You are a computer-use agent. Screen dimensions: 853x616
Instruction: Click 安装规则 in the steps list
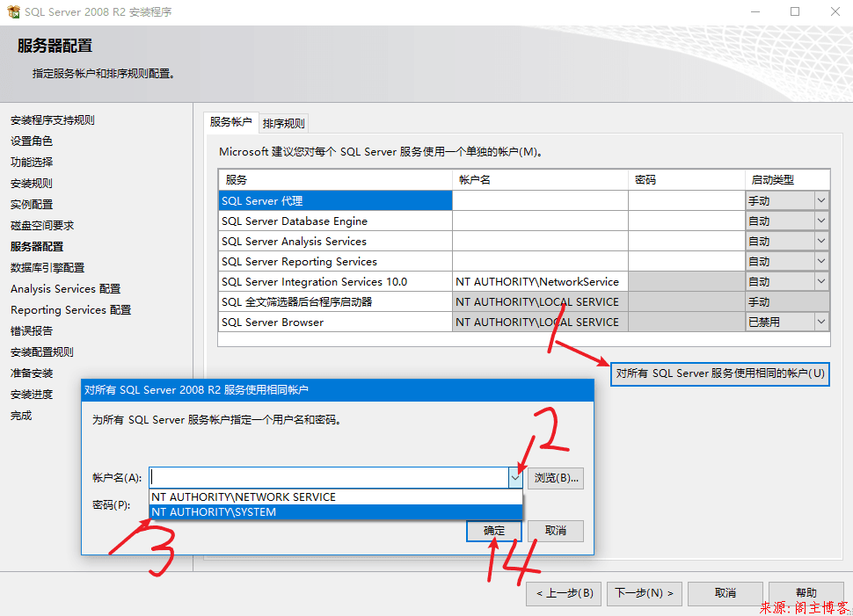[x=32, y=184]
